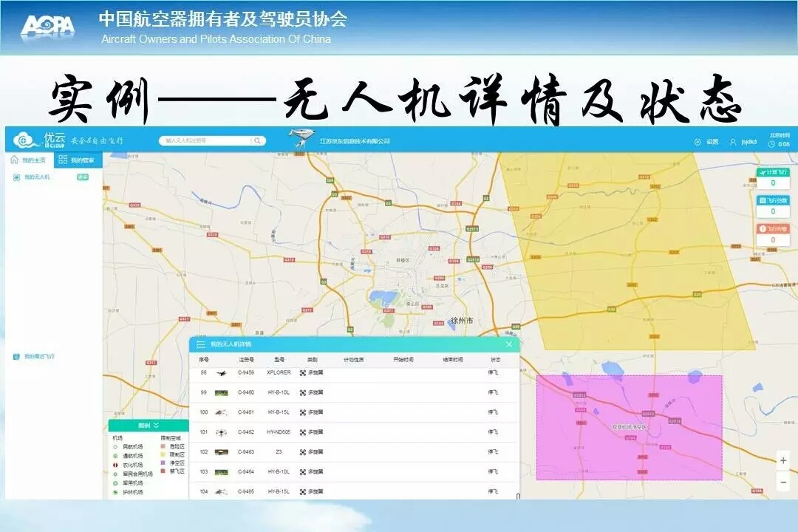Click the drone thumbnail in row 100
The height and width of the screenshot is (532, 798).
(x=221, y=412)
